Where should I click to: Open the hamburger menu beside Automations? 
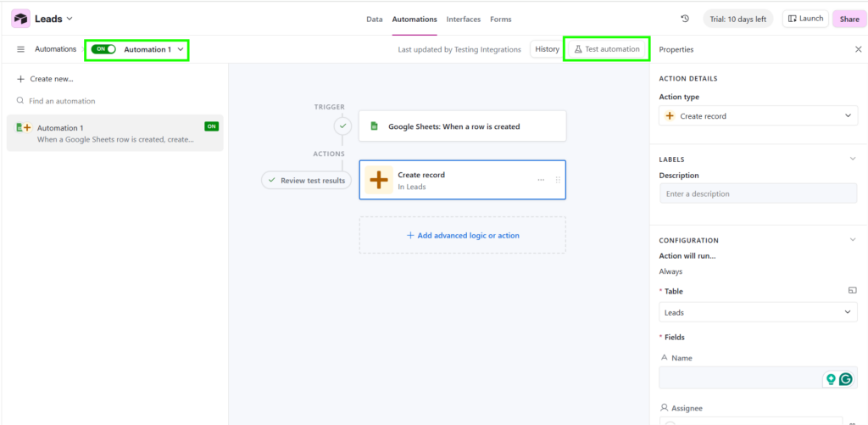coord(21,49)
